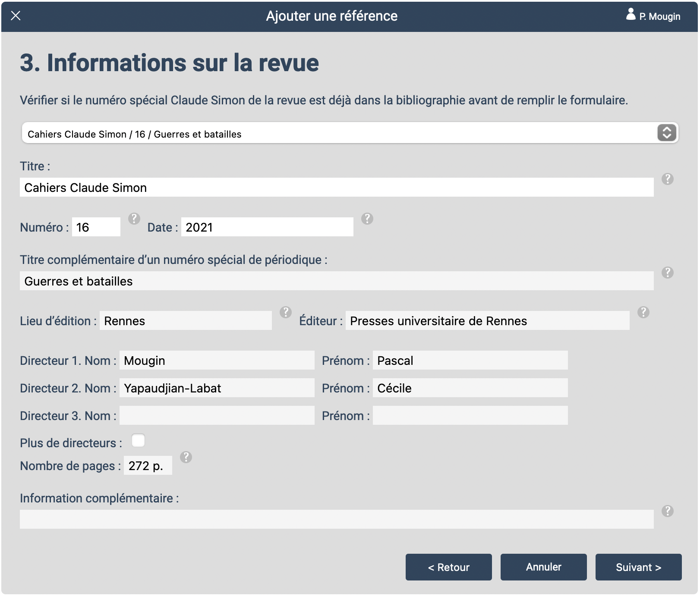Click the help icon next to Date
This screenshot has width=700, height=596.
tap(367, 219)
